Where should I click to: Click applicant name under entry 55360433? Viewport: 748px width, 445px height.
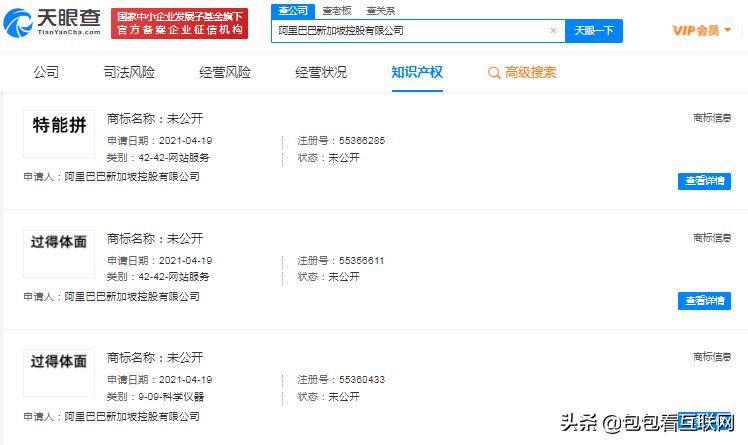point(132,416)
